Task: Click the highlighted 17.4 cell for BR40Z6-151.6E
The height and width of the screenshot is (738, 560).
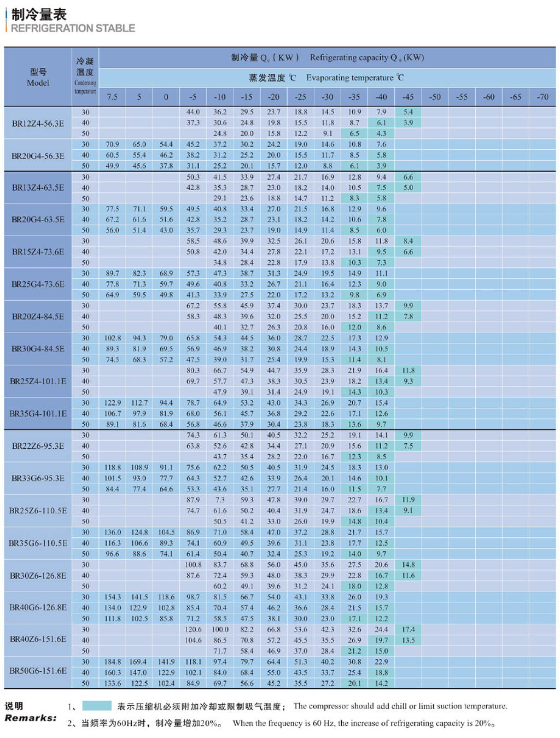Action: [x=408, y=629]
